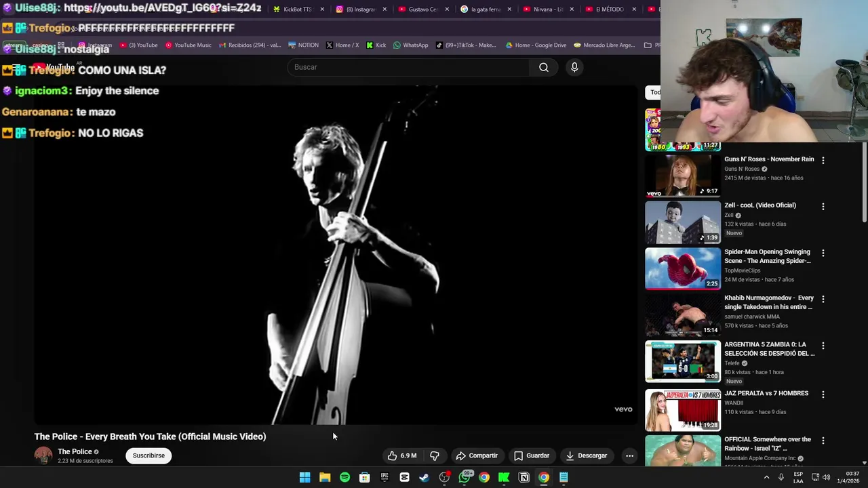
Task: Click the video player frame
Action: point(336,255)
